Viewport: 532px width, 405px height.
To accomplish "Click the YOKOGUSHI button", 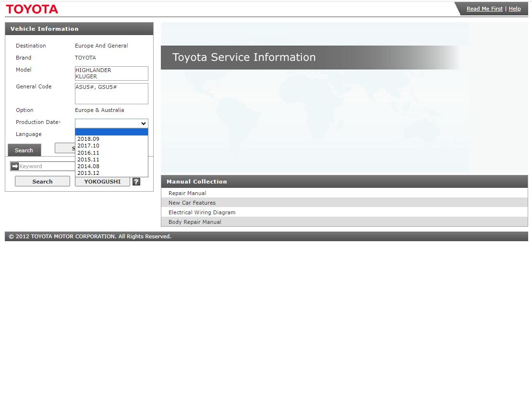I will point(102,181).
